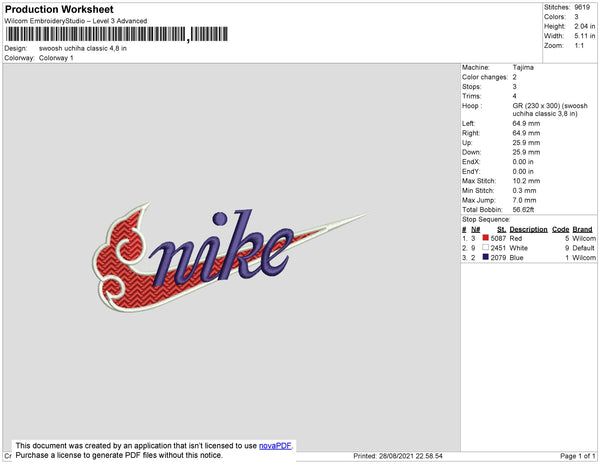Click the 'Purchase a license' notice line
This screenshot has width=600, height=464.
[119, 455]
